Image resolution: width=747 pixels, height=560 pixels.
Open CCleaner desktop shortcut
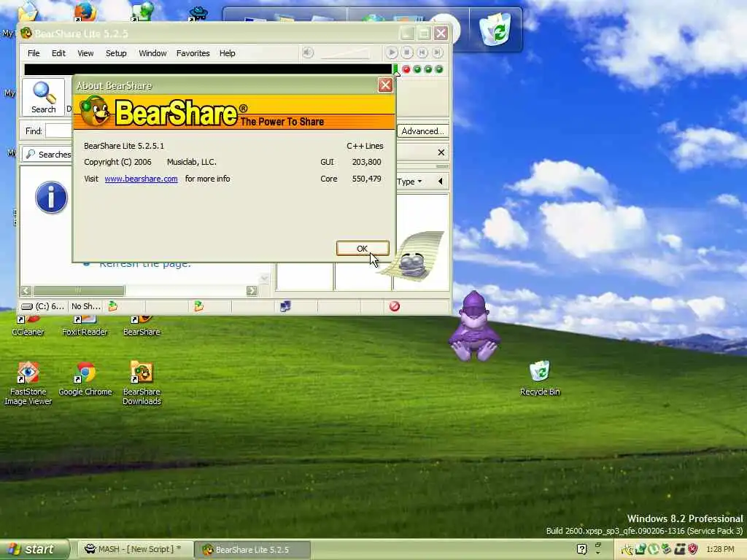[x=28, y=326]
